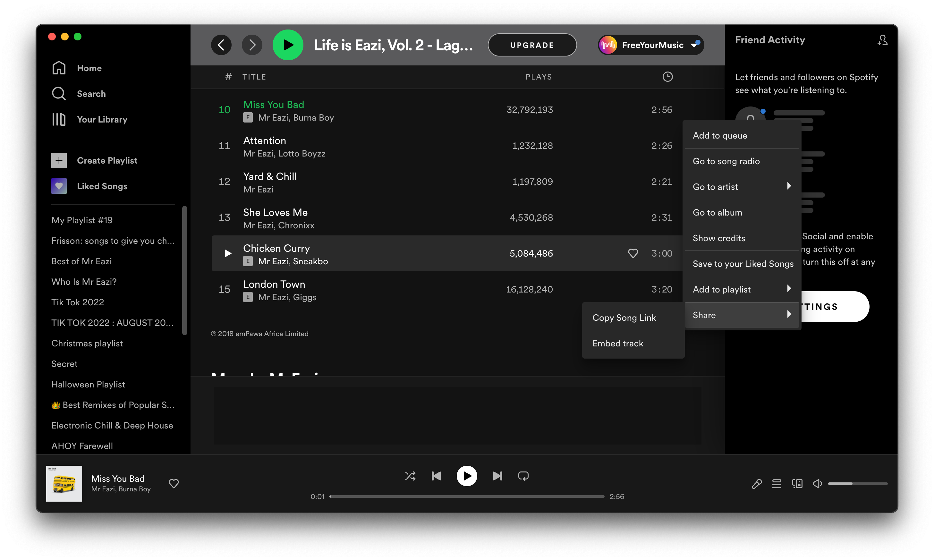Expand the Add to playlist submenu
Image resolution: width=934 pixels, height=560 pixels.
pos(742,289)
